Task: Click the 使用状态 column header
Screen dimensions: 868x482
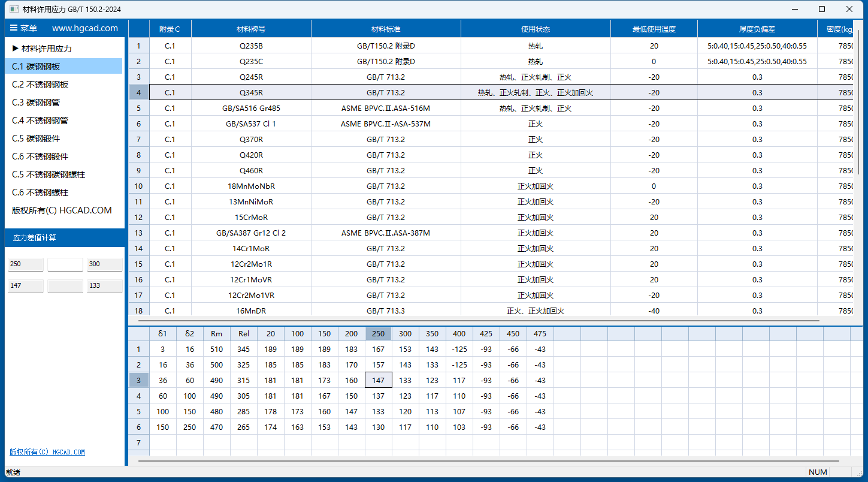Action: click(536, 29)
